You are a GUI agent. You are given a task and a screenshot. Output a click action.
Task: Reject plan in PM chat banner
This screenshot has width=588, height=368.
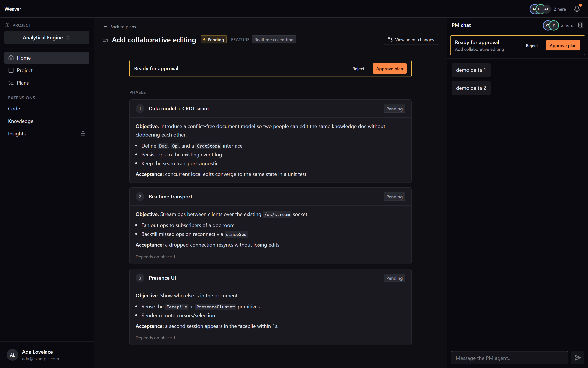click(532, 45)
